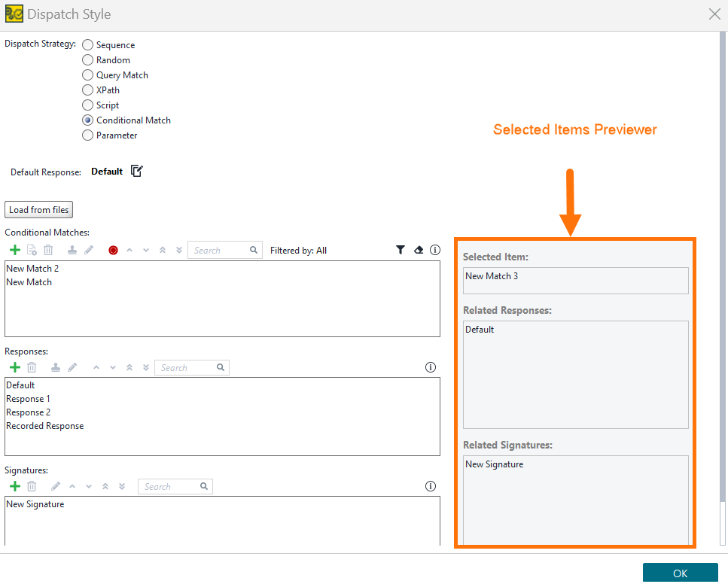The width and height of the screenshot is (728, 587).
Task: Move match up with single chevron
Action: click(x=129, y=249)
